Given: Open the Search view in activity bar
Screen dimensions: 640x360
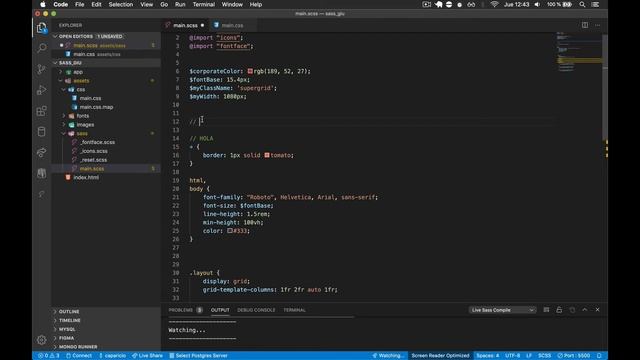Looking at the screenshot, I should click(x=42, y=48).
